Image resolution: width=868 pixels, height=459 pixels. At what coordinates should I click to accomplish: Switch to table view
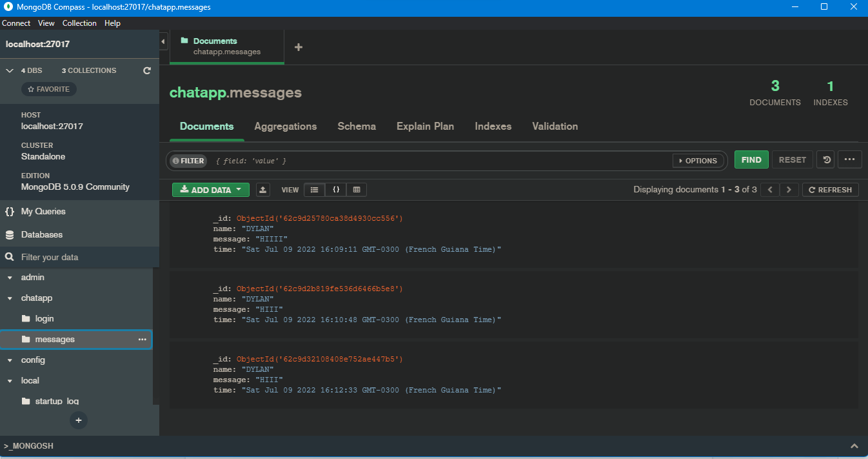tap(357, 190)
